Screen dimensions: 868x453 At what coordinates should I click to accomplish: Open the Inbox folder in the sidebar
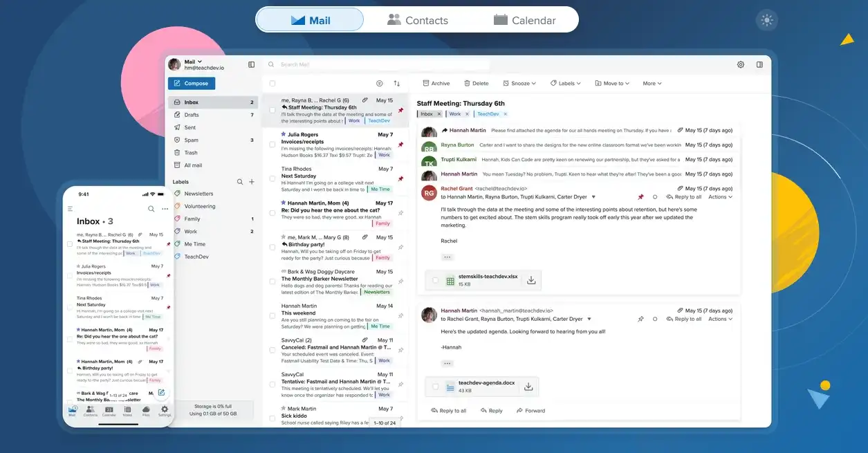pos(213,102)
